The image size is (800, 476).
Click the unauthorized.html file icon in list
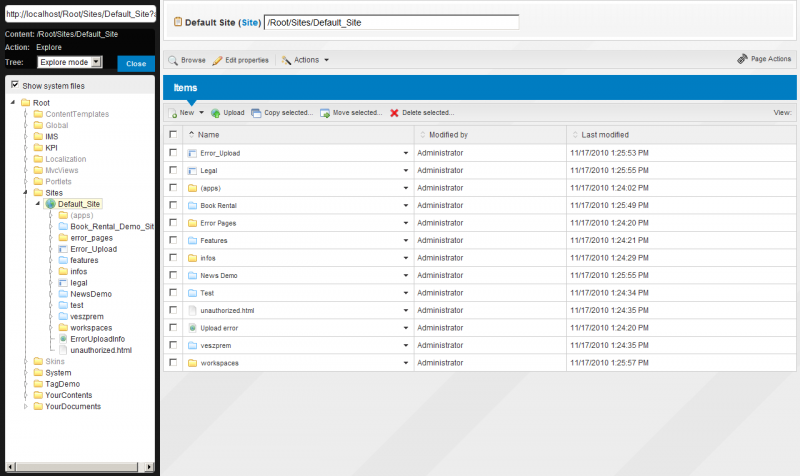click(x=192, y=310)
